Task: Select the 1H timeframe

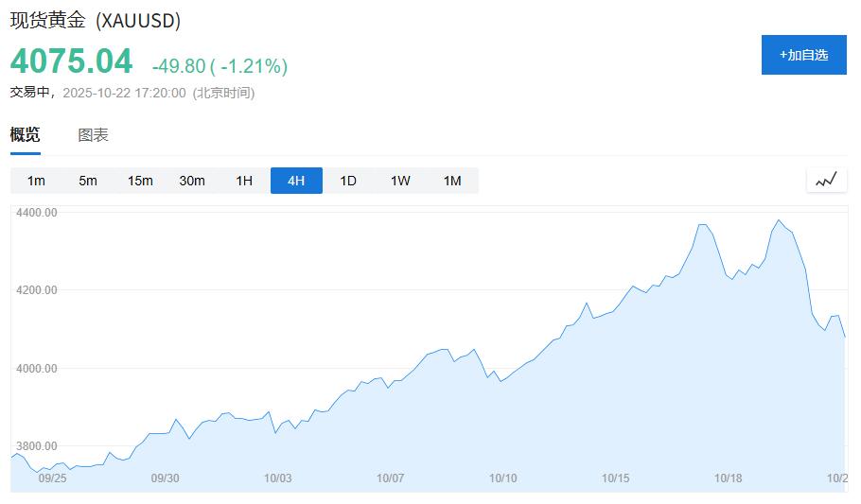Action: pos(244,181)
